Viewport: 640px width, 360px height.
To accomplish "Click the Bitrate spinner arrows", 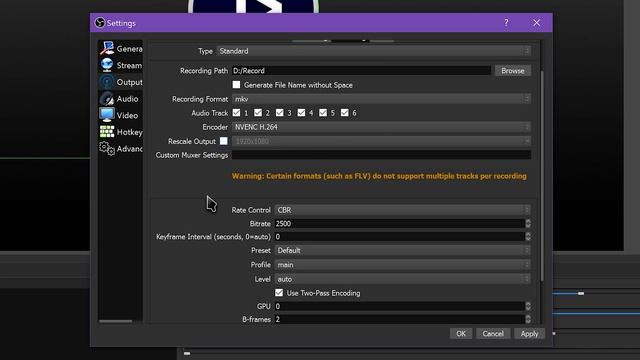I will 528,224.
